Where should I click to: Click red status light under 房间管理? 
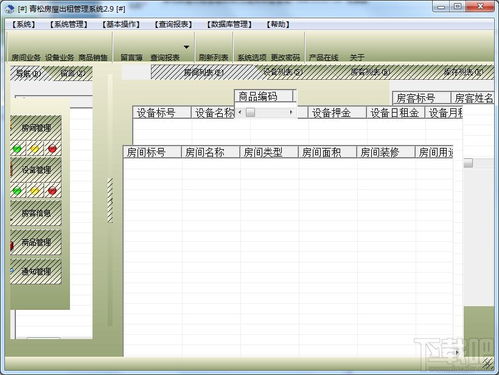point(52,149)
